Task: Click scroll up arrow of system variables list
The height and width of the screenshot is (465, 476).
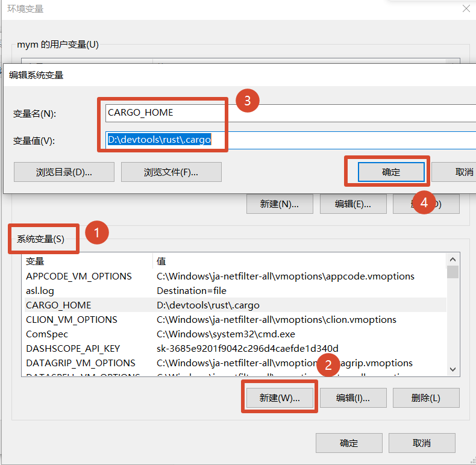Action: pyautogui.click(x=453, y=259)
